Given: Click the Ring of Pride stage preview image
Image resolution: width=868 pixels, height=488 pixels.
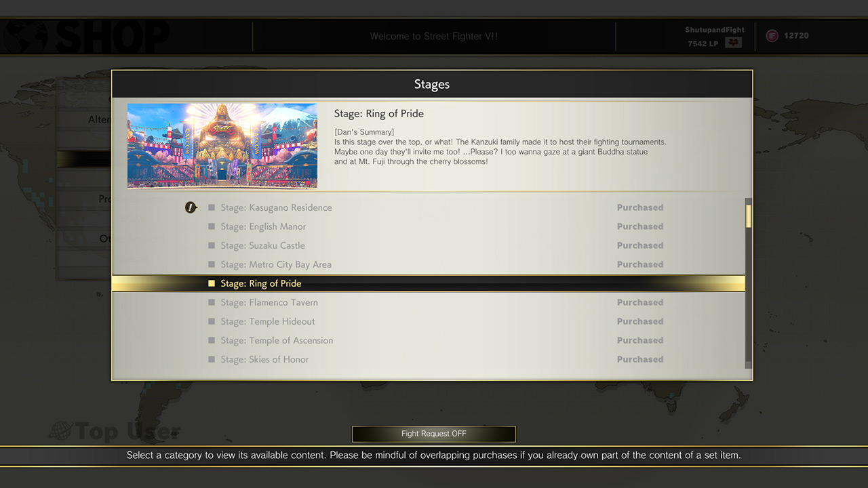Looking at the screenshot, I should pyautogui.click(x=222, y=146).
